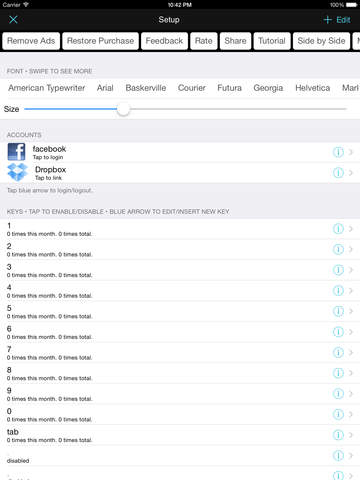Tap chevron on Dropbox row
Screen dimensions: 360x480
coord(351,173)
